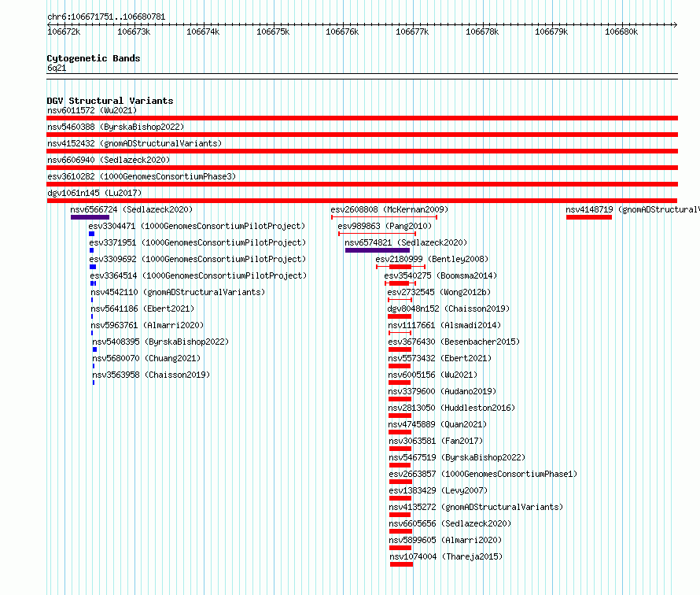Click esv2663857 (1000GenomesConsortiumPhase1) label
The height and width of the screenshot is (595, 700).
pyautogui.click(x=483, y=474)
